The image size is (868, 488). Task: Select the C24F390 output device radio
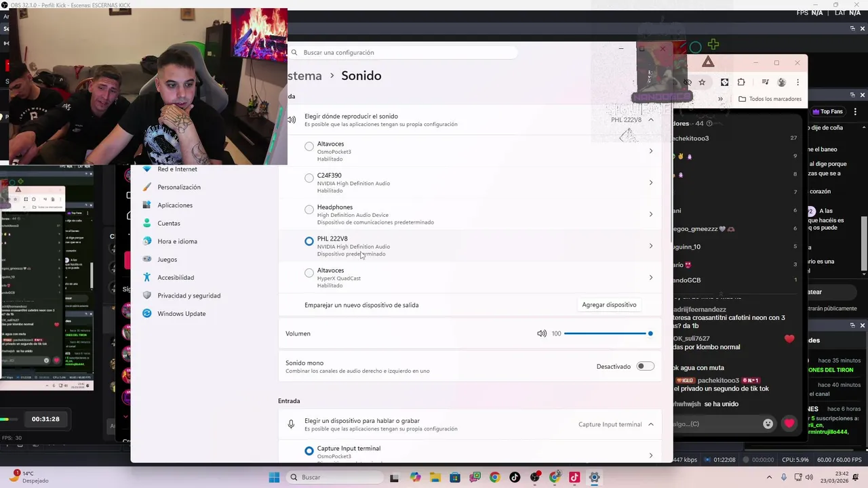point(309,178)
